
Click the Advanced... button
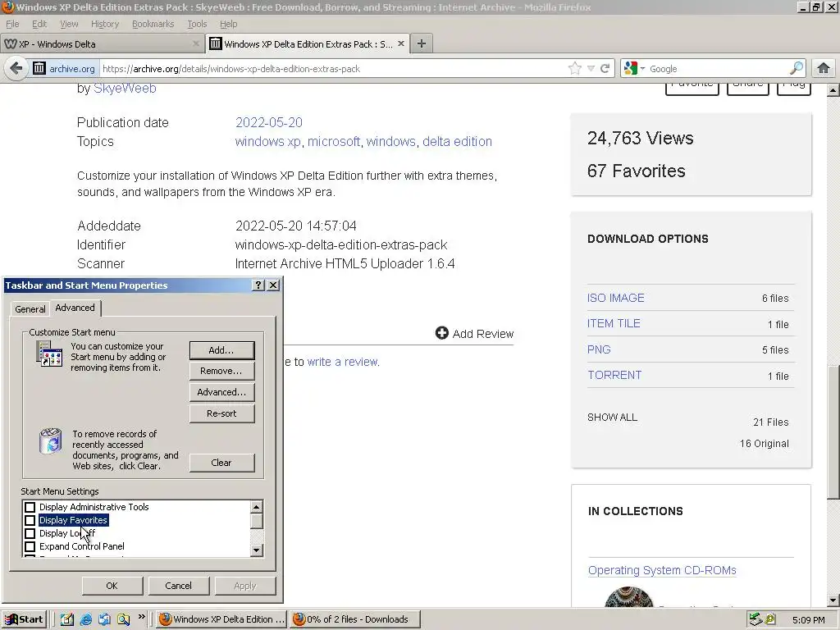[221, 392]
